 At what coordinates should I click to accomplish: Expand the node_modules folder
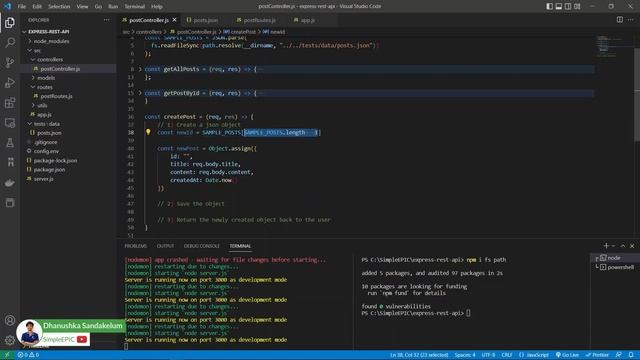(x=68, y=41)
